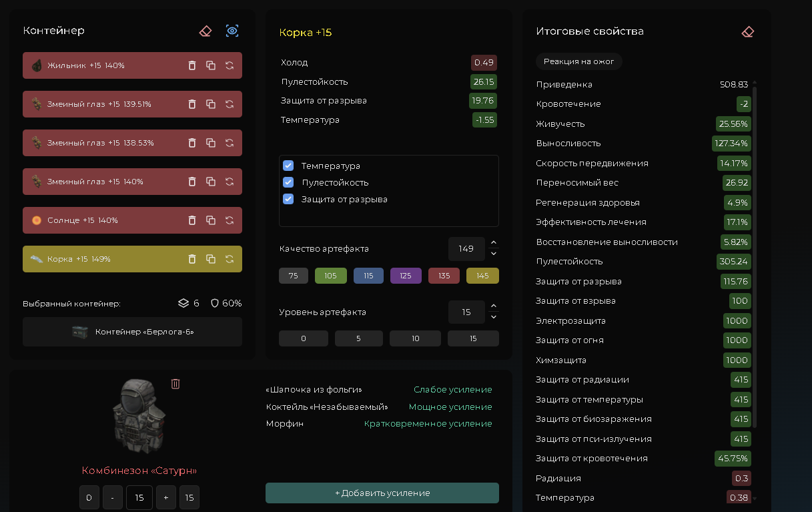Image resolution: width=812 pixels, height=512 pixels.
Task: Delete Змеиный глаз 140% artifact
Action: coord(192,182)
